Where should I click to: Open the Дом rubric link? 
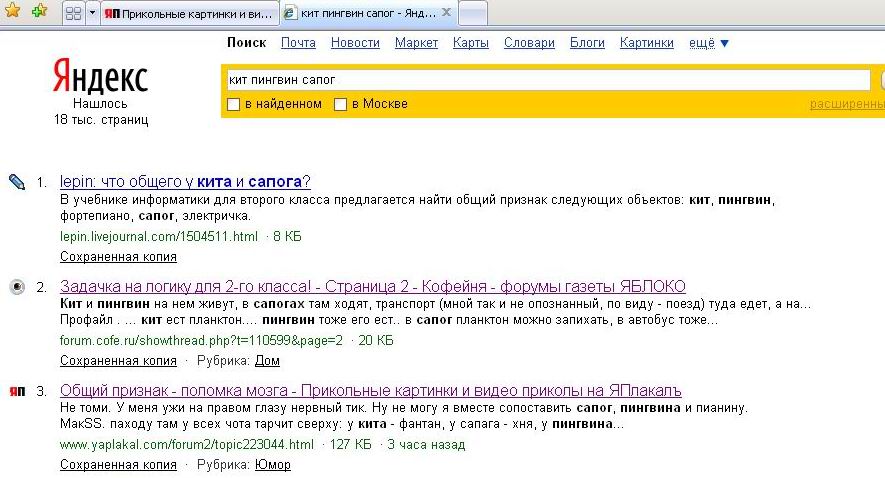pyautogui.click(x=267, y=361)
